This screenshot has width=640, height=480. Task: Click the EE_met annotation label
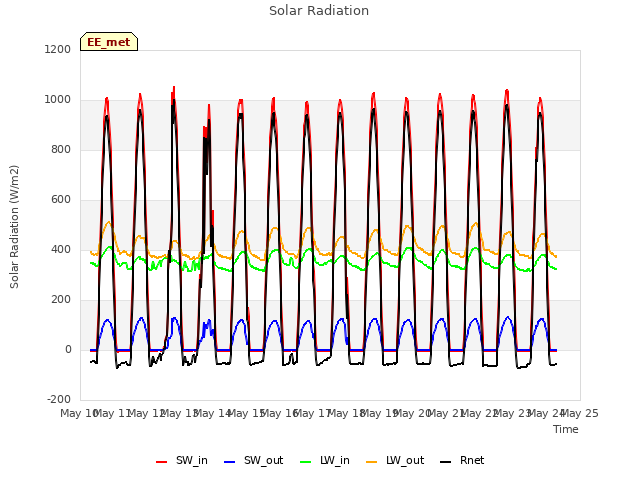click(x=109, y=42)
